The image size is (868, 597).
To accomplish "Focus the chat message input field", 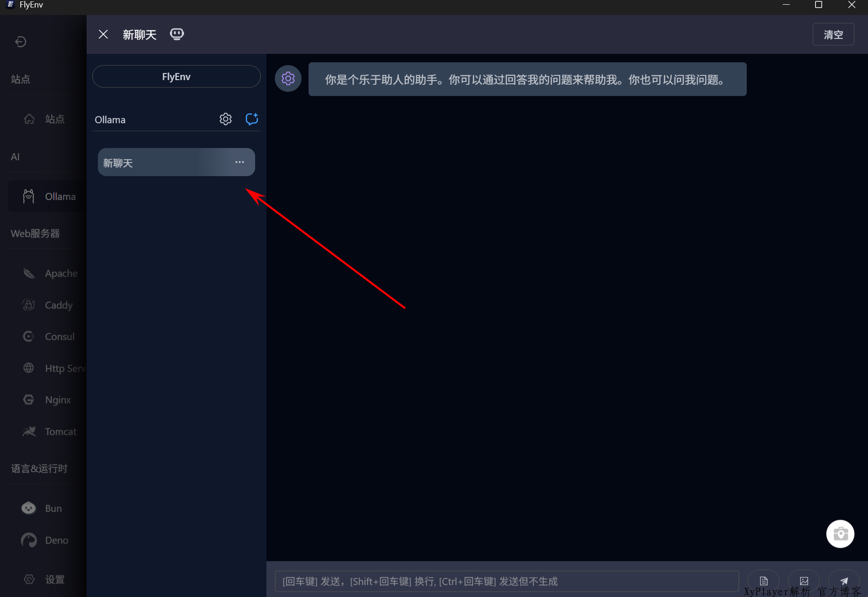I will pos(506,581).
